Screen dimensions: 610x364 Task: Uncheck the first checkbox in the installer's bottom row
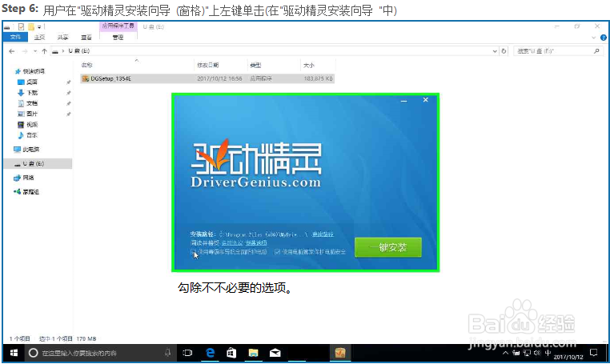point(194,252)
